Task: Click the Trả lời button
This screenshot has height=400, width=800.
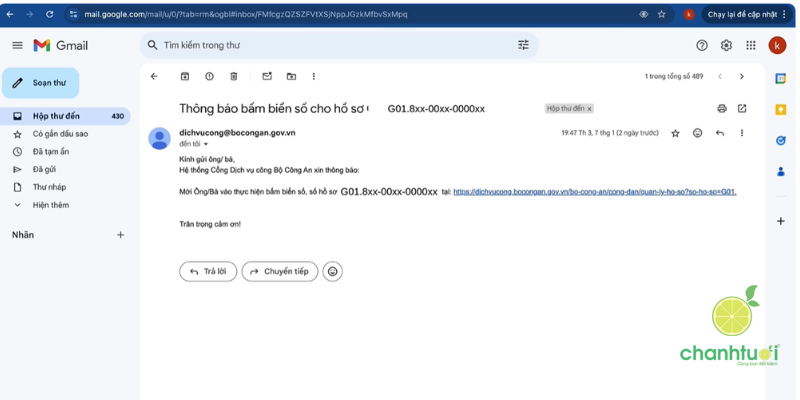Action: [208, 271]
